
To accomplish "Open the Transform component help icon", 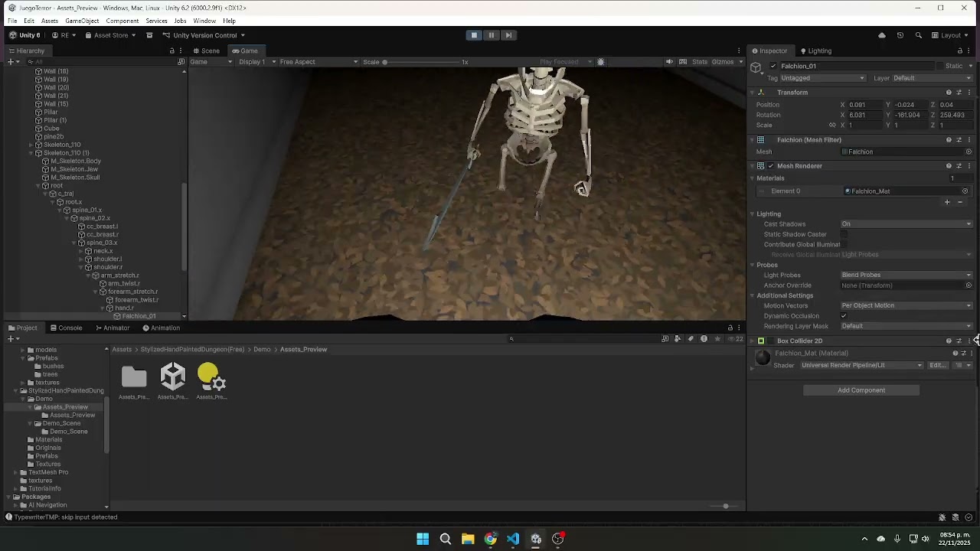I will [x=949, y=93].
